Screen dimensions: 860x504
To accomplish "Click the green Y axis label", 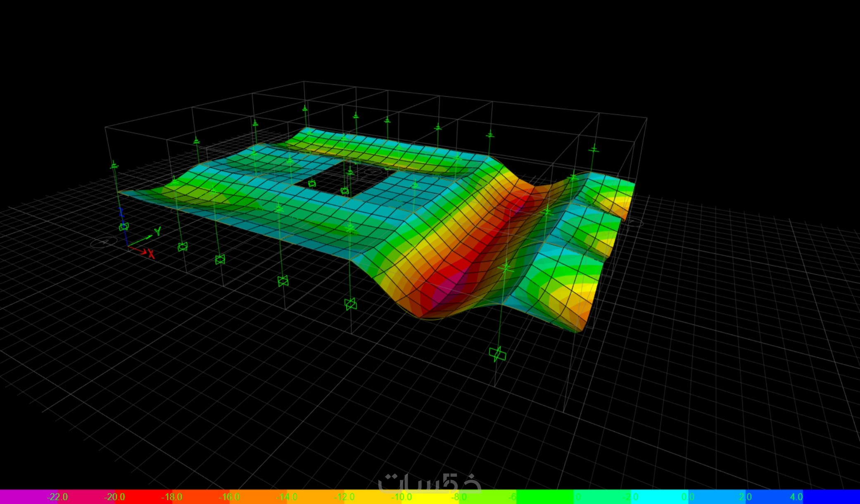I will click(157, 231).
